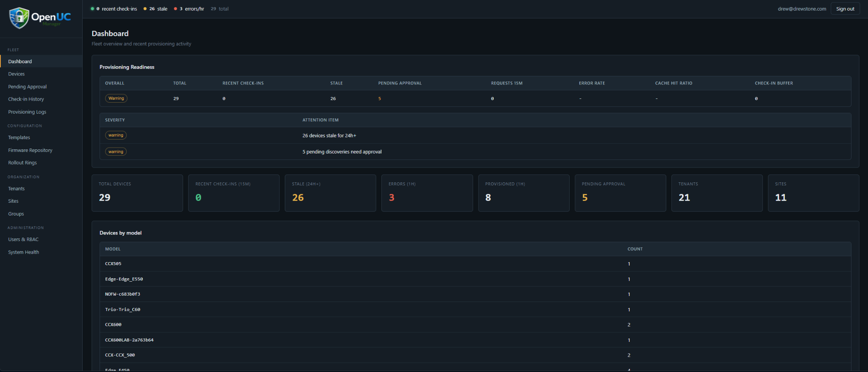Image resolution: width=868 pixels, height=372 pixels.
Task: Click the Provisioned (1H) card
Action: click(524, 193)
